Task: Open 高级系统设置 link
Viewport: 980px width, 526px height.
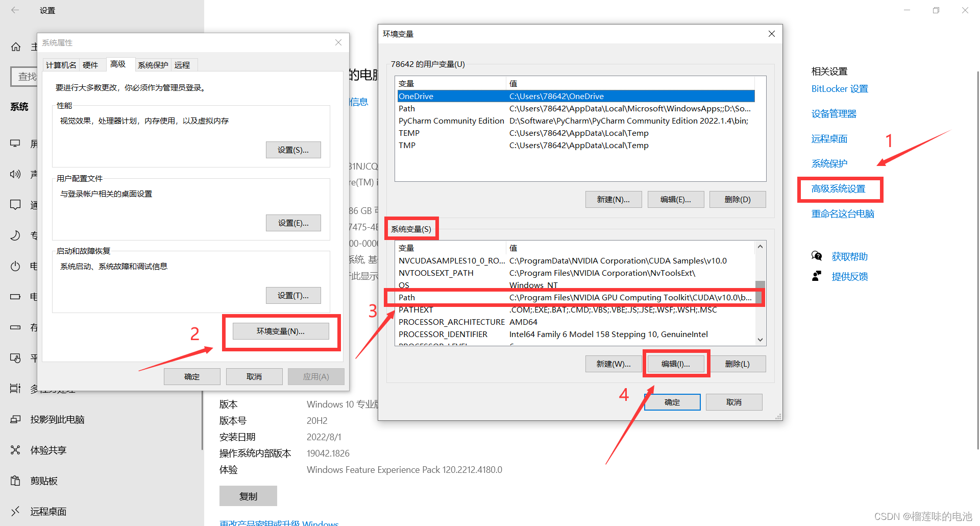Action: coord(839,189)
